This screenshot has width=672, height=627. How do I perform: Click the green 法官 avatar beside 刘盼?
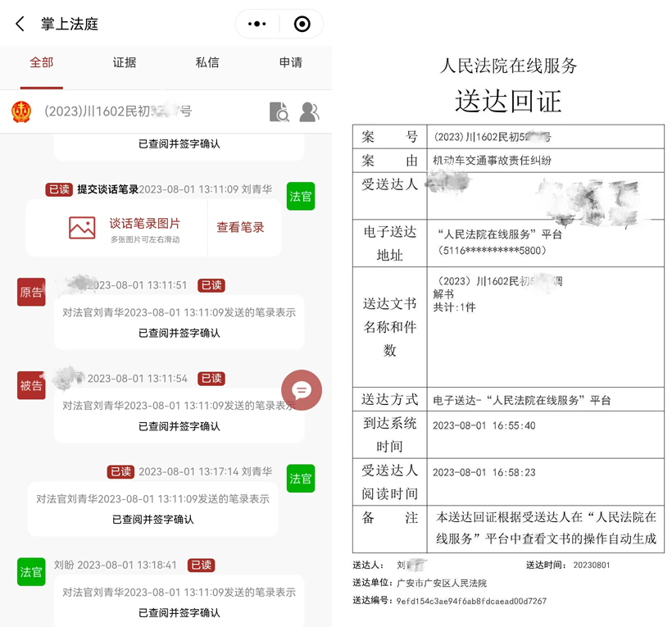(x=31, y=572)
